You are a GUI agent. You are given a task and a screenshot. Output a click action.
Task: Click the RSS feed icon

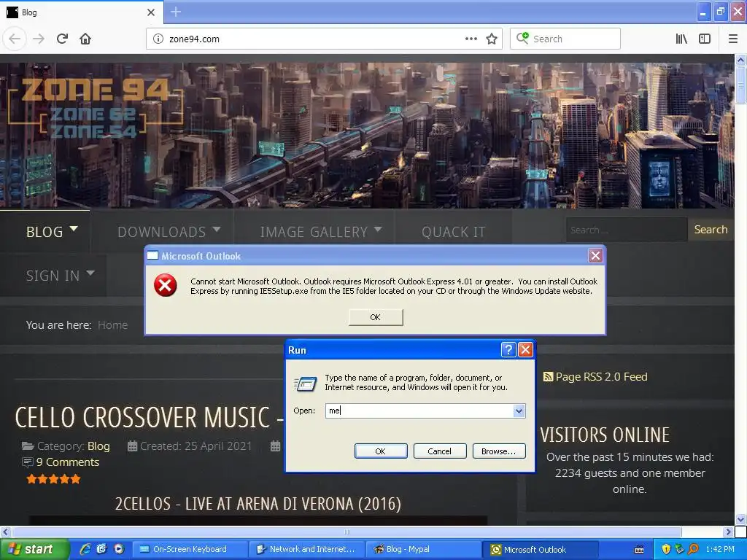[x=548, y=377]
